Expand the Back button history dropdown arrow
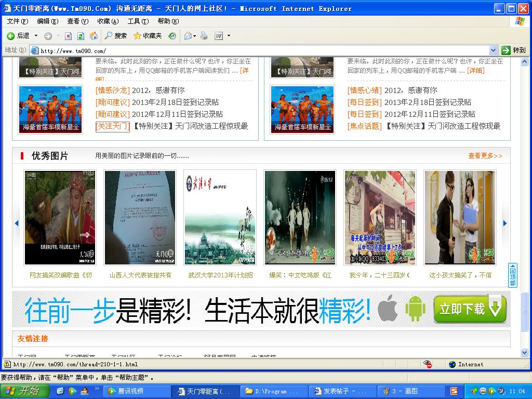Screen dimensions: 532x399 pyautogui.click(x=36, y=36)
